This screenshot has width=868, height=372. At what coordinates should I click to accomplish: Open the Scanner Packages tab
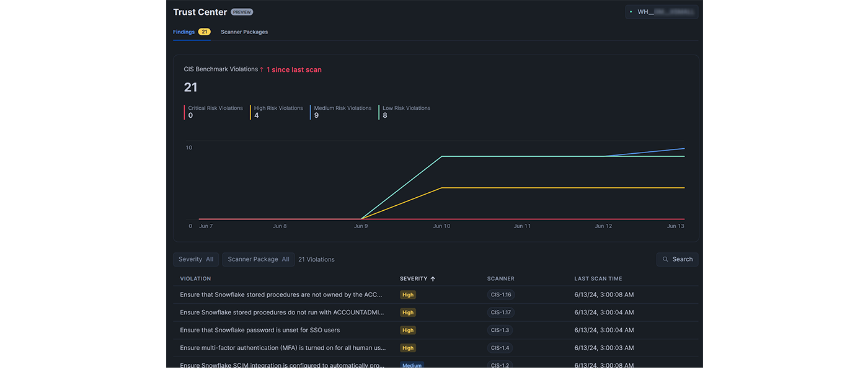[244, 32]
